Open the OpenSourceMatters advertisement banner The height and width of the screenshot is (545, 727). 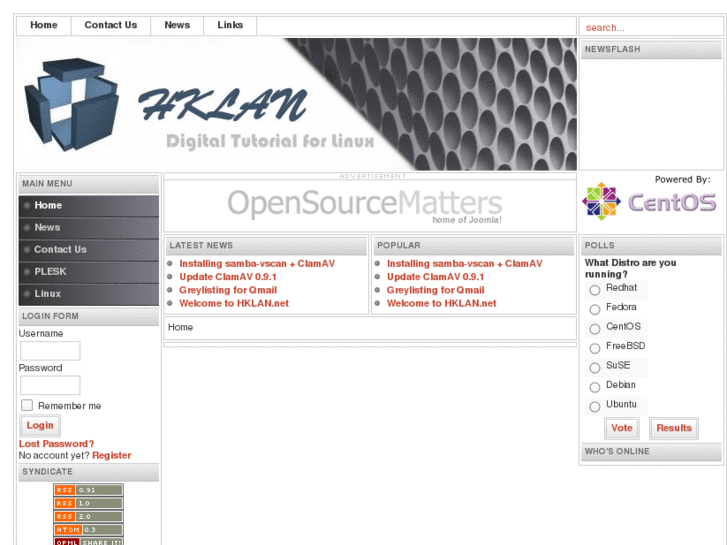tap(365, 206)
